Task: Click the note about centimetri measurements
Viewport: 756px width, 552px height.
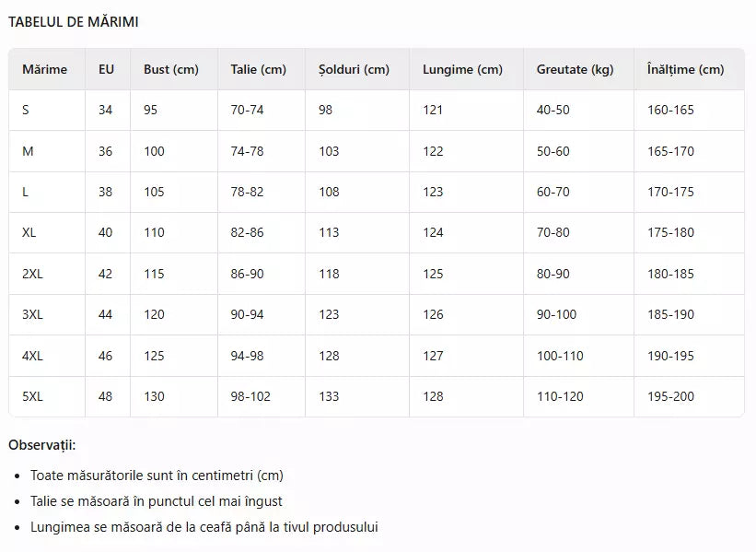Action: [157, 476]
